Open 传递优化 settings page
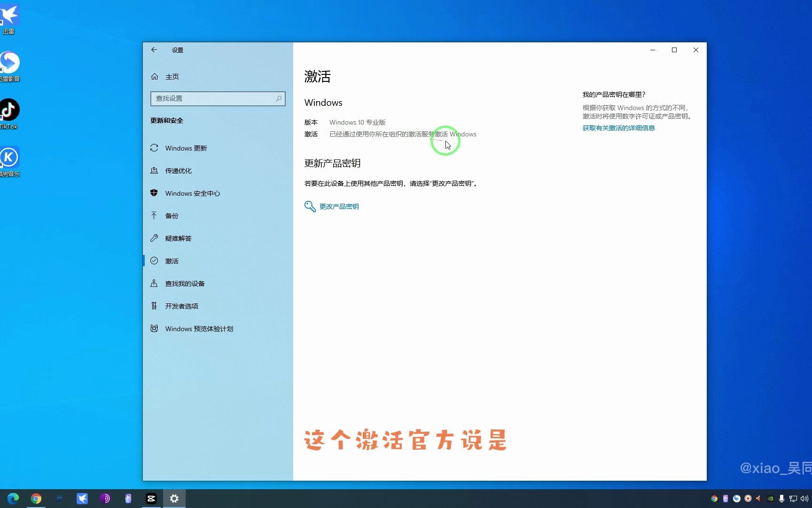The image size is (812, 508). pos(218,171)
